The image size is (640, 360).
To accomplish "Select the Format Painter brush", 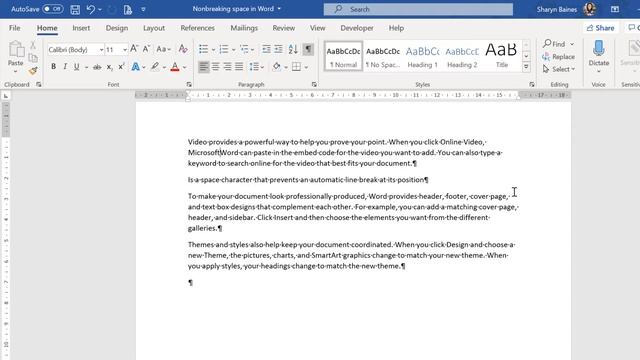I will pyautogui.click(x=33, y=71).
